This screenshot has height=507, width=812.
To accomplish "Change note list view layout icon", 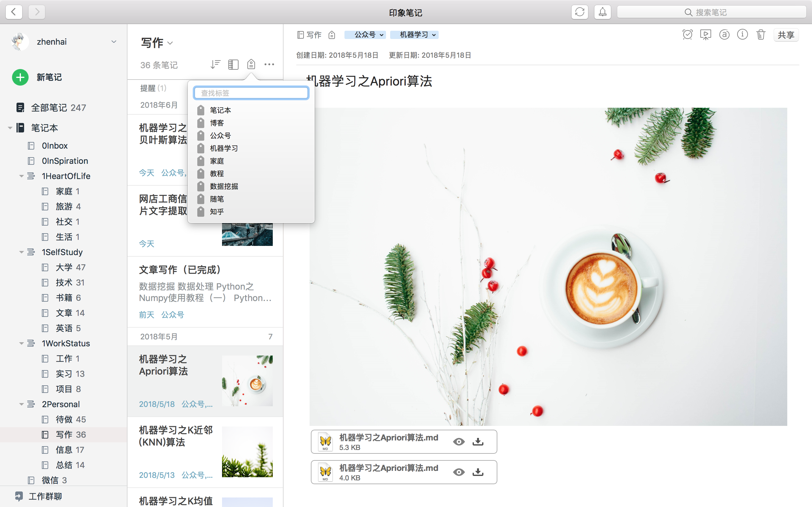I will coord(233,64).
